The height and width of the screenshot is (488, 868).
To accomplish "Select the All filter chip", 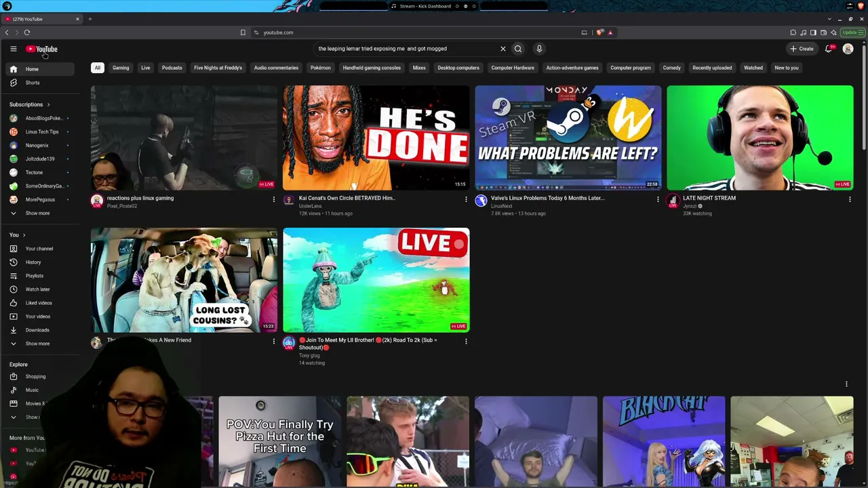I will [98, 68].
